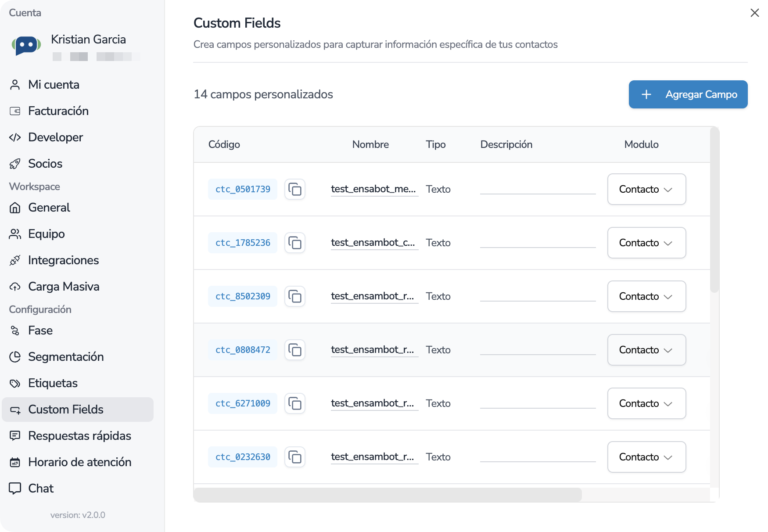Click the Descripción column header
This screenshot has height=532, width=768.
coord(506,144)
